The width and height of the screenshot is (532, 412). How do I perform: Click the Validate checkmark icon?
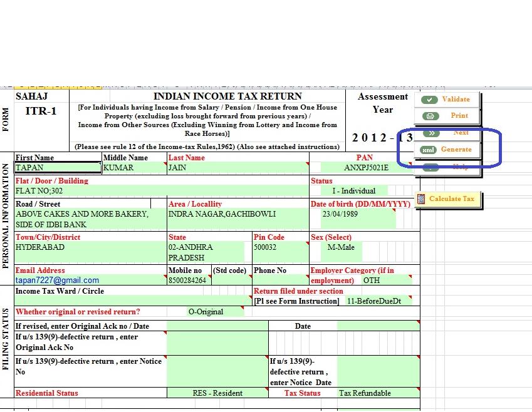tap(430, 99)
